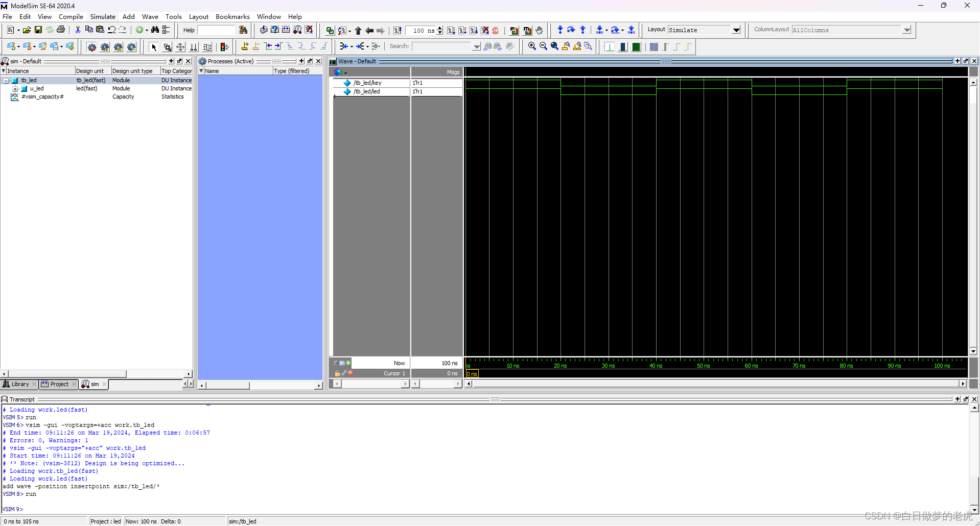This screenshot has width=980, height=526.
Task: Open the Search field dropdown arrow
Action: [477, 46]
